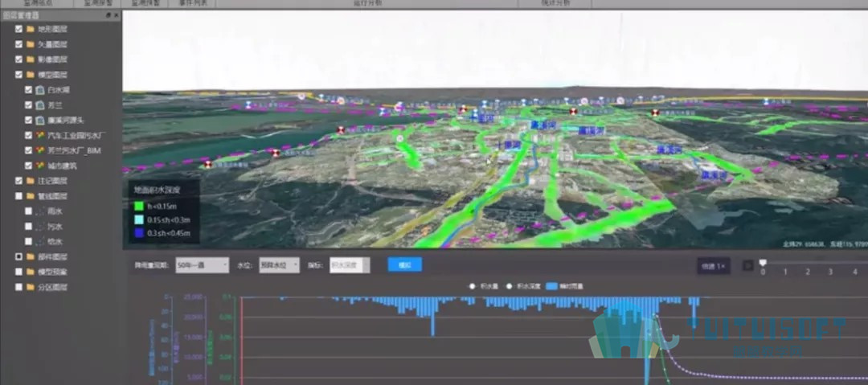Viewport: 868px width, 385px height.
Task: Click the pipeline icon beside 雨水
Action: pyautogui.click(x=40, y=211)
